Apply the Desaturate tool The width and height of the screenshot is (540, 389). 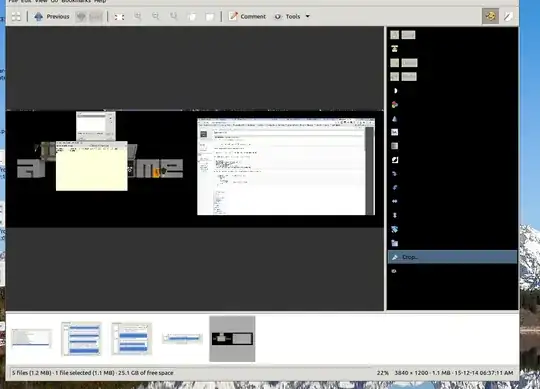tap(395, 146)
